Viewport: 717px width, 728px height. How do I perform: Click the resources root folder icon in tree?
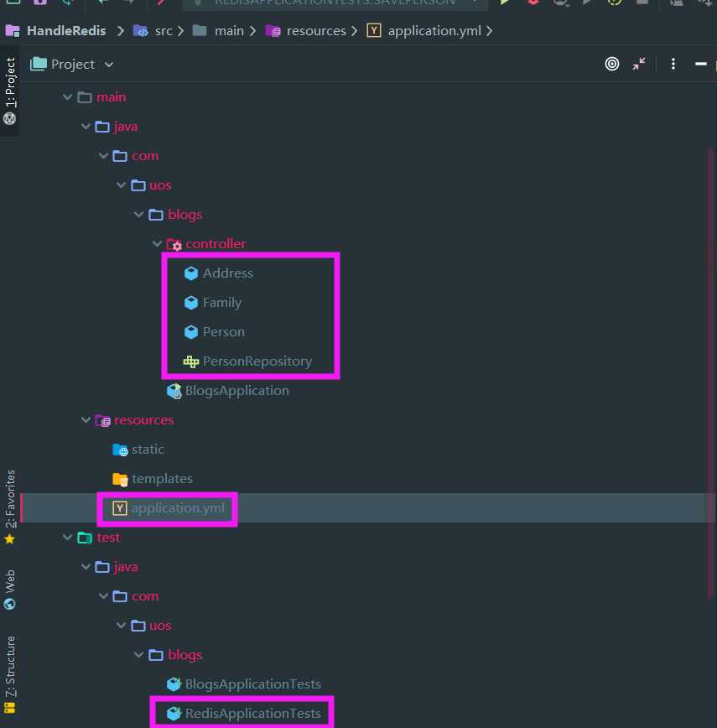(x=102, y=421)
